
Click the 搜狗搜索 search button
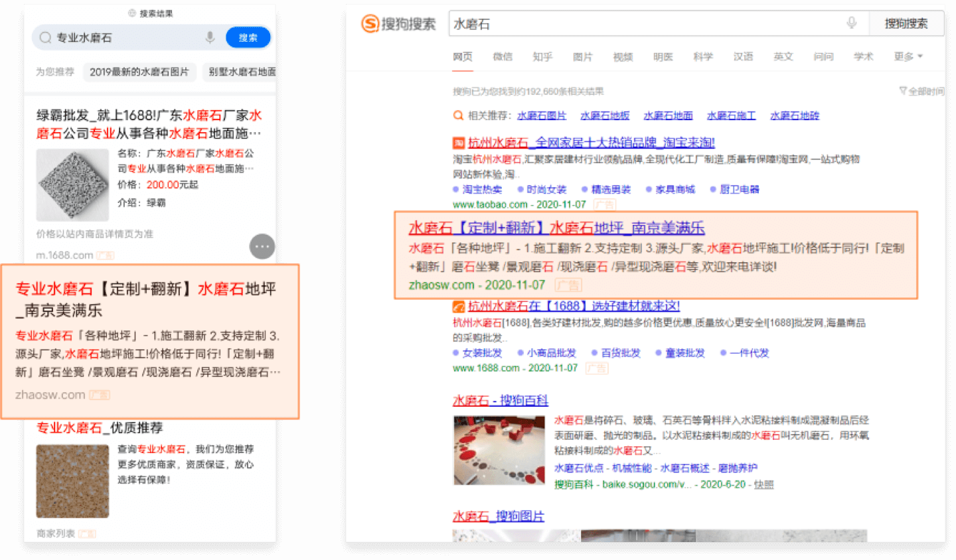906,23
